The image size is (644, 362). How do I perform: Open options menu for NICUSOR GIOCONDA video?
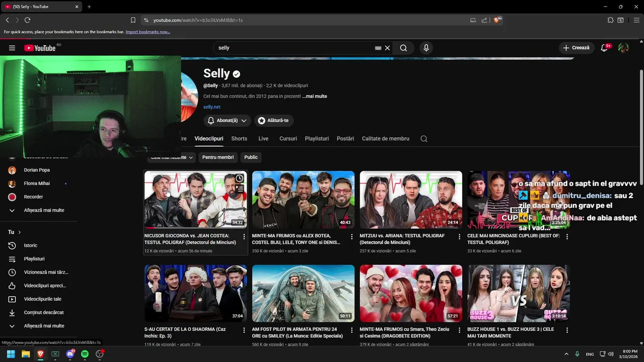[x=244, y=236]
